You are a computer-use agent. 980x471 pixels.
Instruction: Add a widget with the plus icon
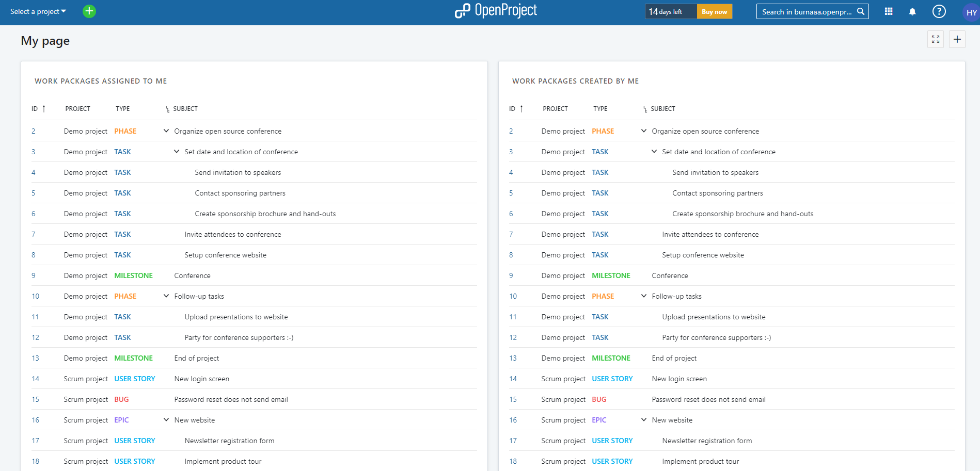point(957,39)
